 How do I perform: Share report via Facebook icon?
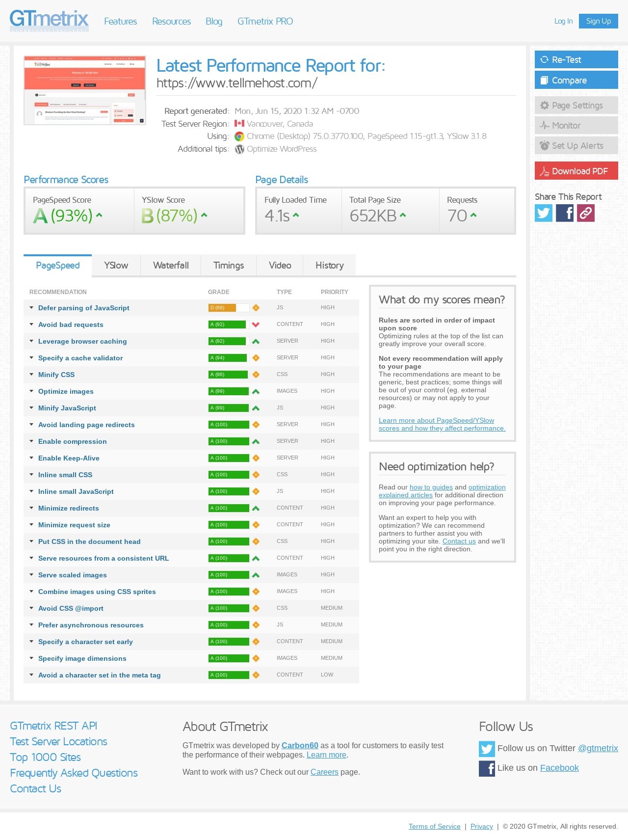pos(565,213)
